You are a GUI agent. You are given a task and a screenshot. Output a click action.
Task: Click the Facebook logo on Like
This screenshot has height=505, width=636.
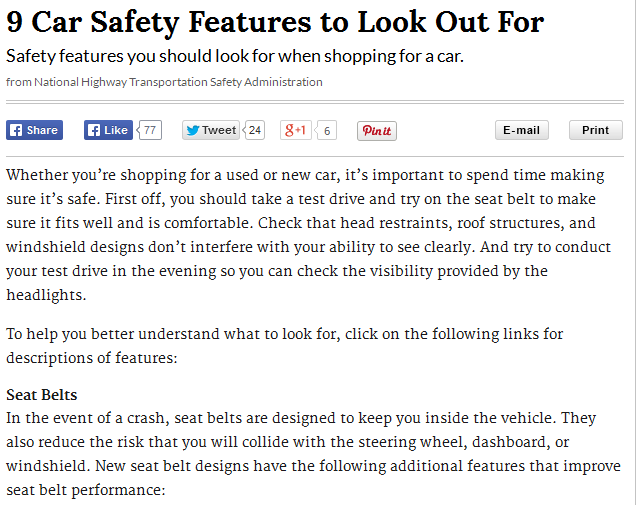tap(94, 130)
